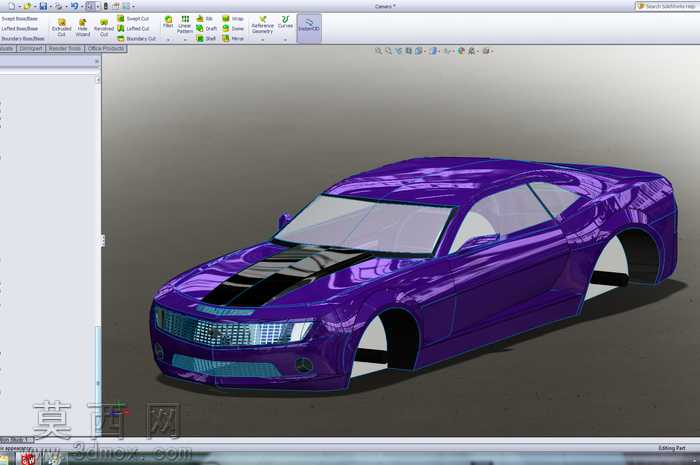
Task: Open the Reference Geometry tool
Action: click(262, 25)
